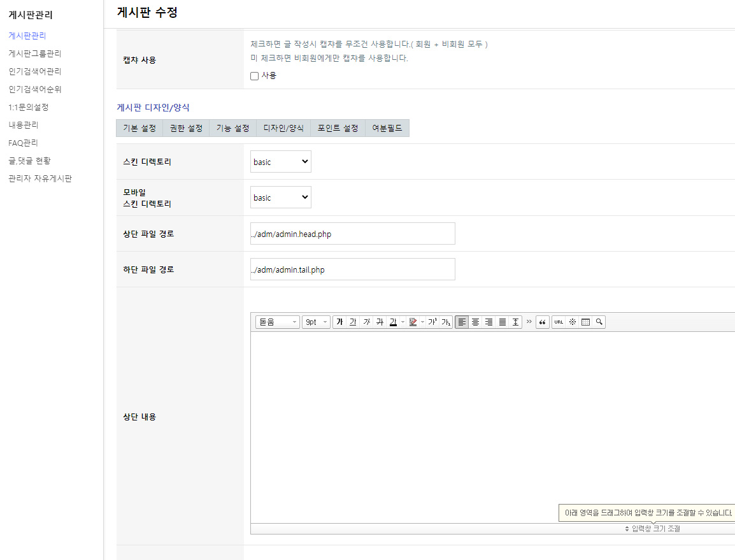Image resolution: width=735 pixels, height=560 pixels.
Task: Insert a URL link
Action: click(x=559, y=322)
